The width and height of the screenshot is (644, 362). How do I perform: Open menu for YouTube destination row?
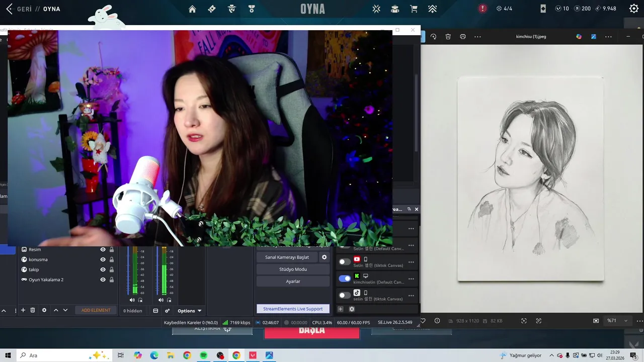[411, 262]
